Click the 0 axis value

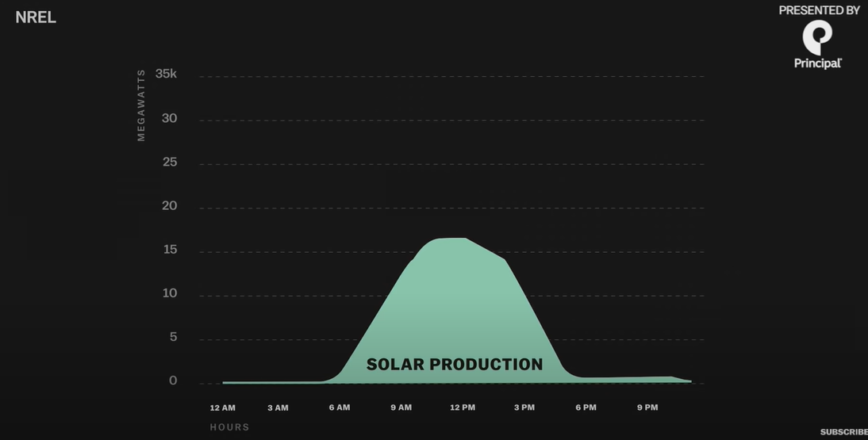[x=173, y=381]
